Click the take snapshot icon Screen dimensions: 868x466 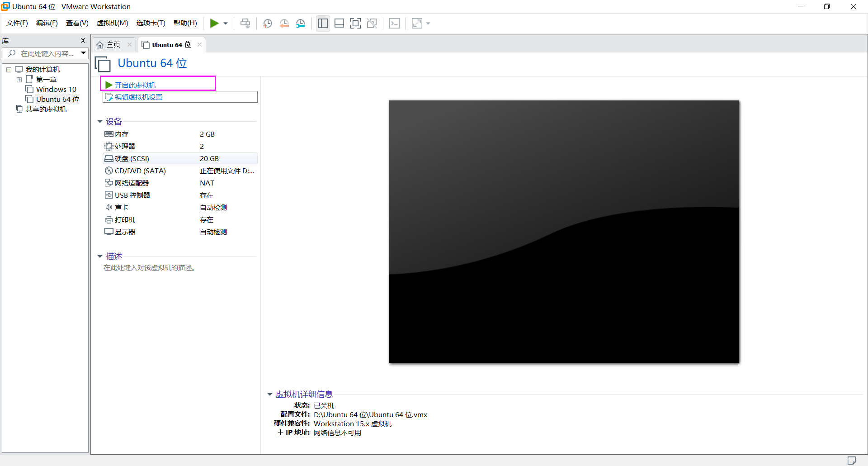[x=267, y=23]
